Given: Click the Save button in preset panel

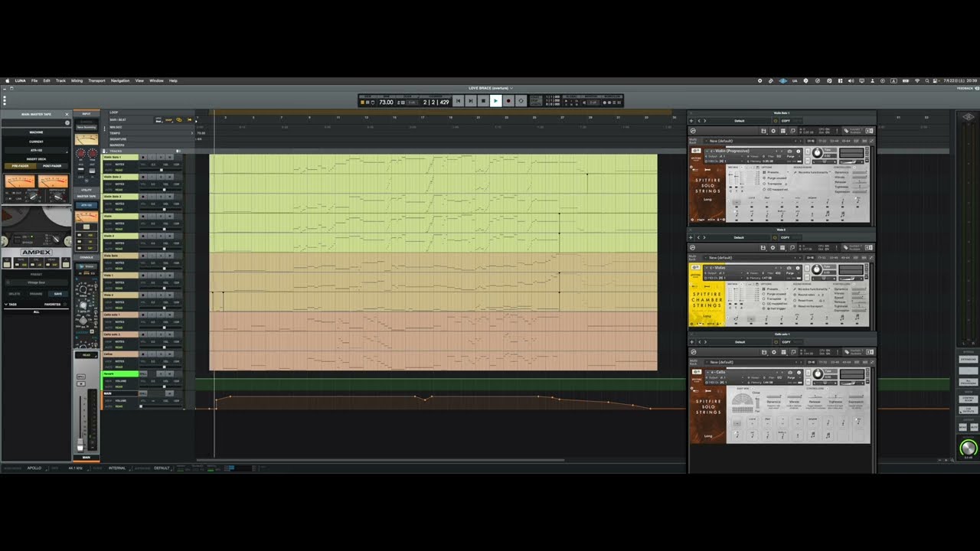Looking at the screenshot, I should [57, 294].
